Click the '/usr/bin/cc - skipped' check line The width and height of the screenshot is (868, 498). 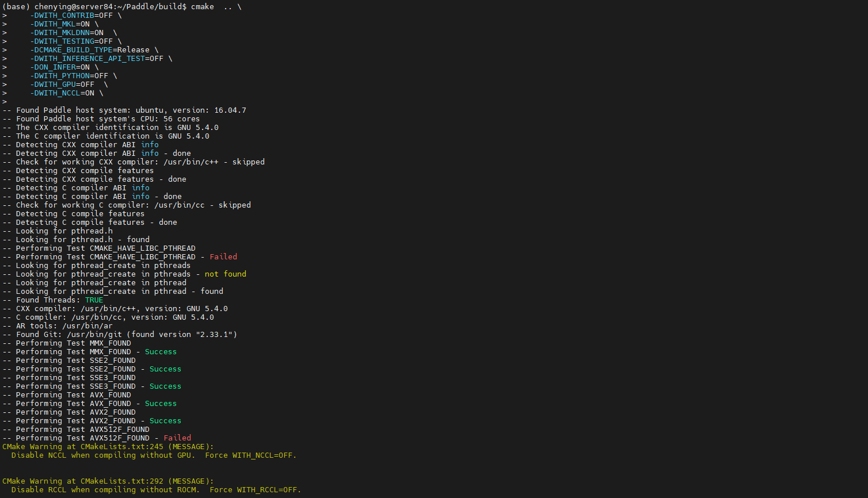tap(127, 205)
